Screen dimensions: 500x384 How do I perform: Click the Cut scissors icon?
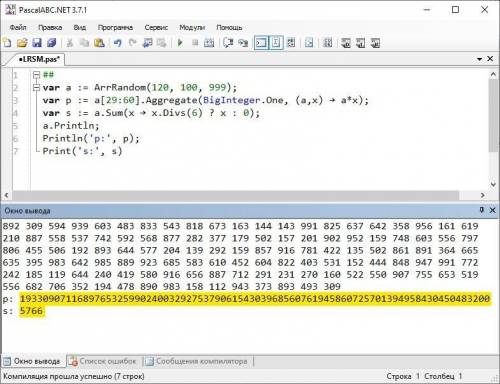click(70, 43)
